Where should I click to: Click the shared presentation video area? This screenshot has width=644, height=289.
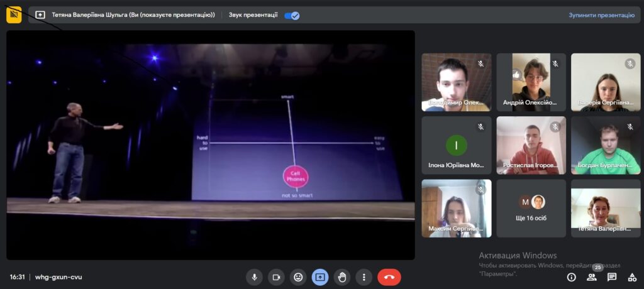tap(210, 145)
